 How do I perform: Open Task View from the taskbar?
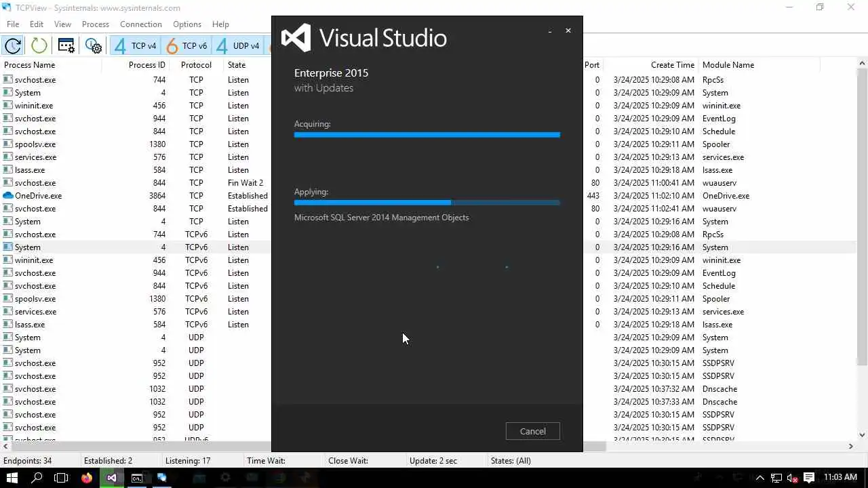[61, 478]
